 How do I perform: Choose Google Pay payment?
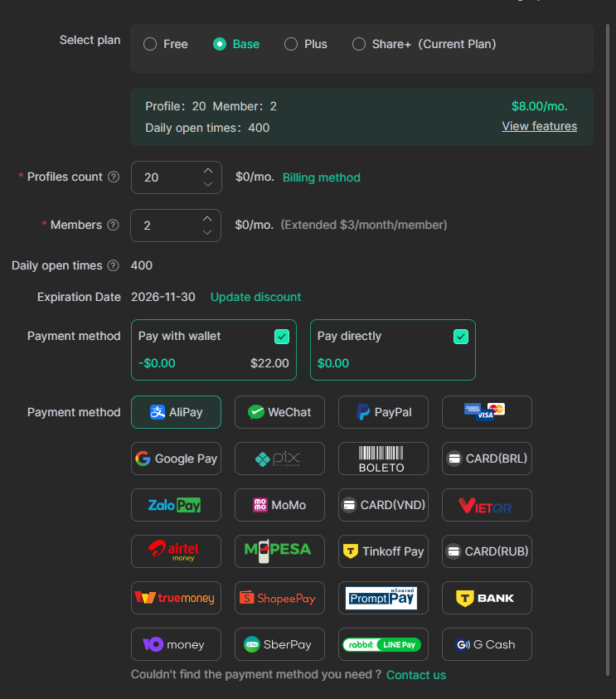tap(176, 459)
